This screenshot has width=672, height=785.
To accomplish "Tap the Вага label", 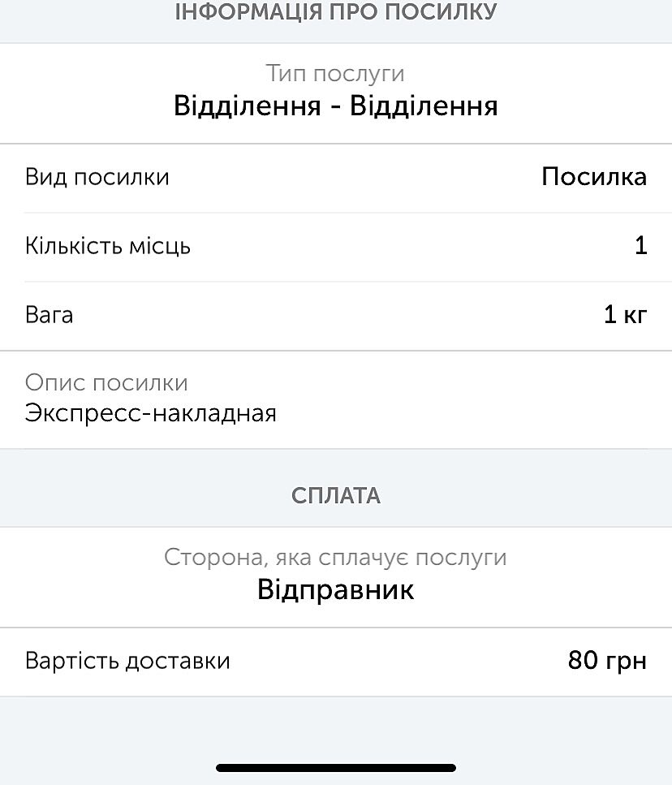I will [50, 315].
